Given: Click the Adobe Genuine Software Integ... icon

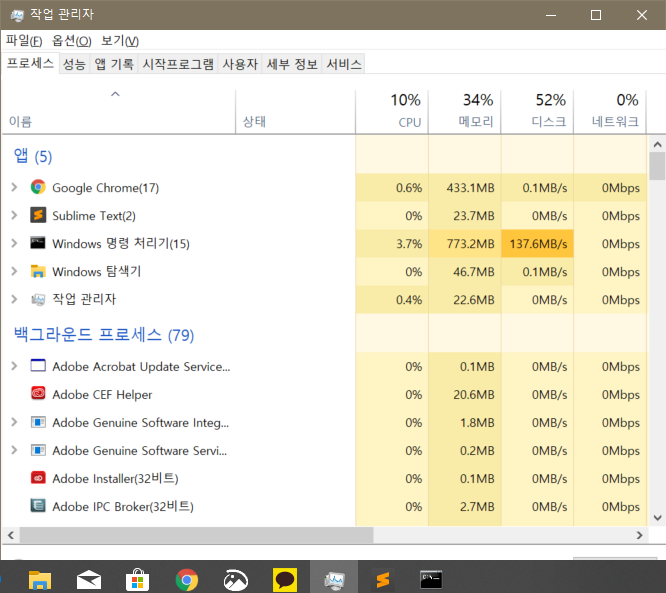Looking at the screenshot, I should point(38,422).
